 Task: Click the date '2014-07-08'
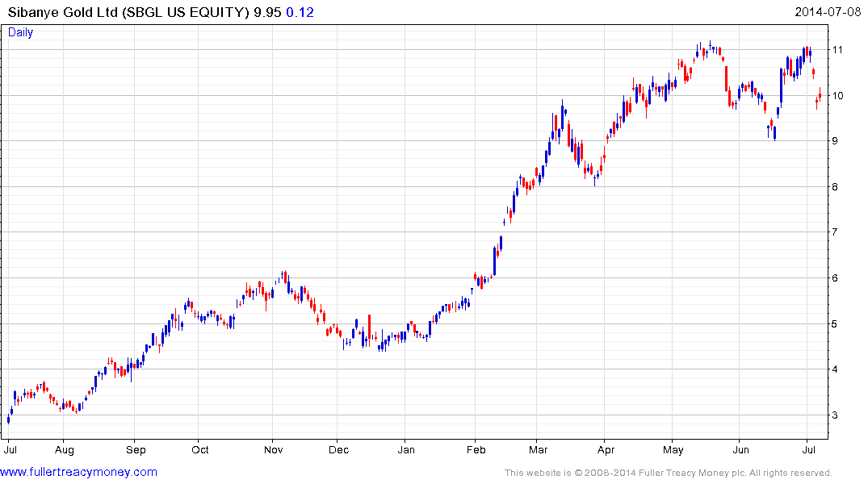pos(828,12)
